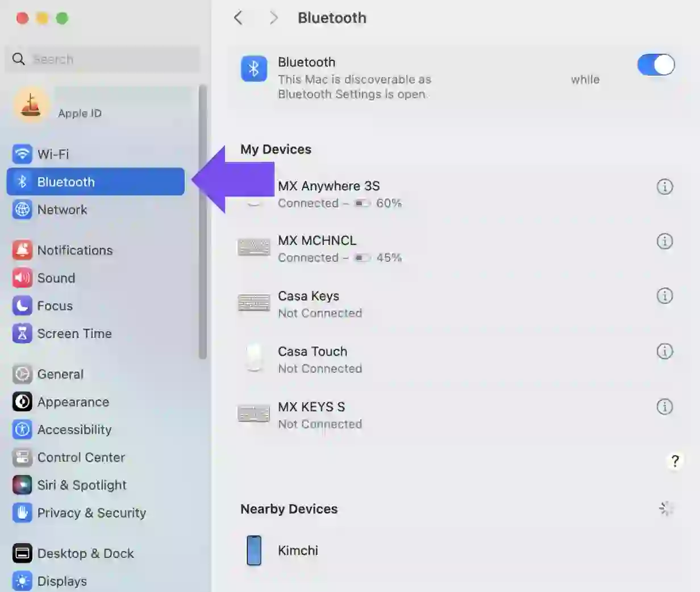Image resolution: width=700 pixels, height=592 pixels.
Task: Click MX KEYS S keyboard icon
Action: (x=253, y=413)
